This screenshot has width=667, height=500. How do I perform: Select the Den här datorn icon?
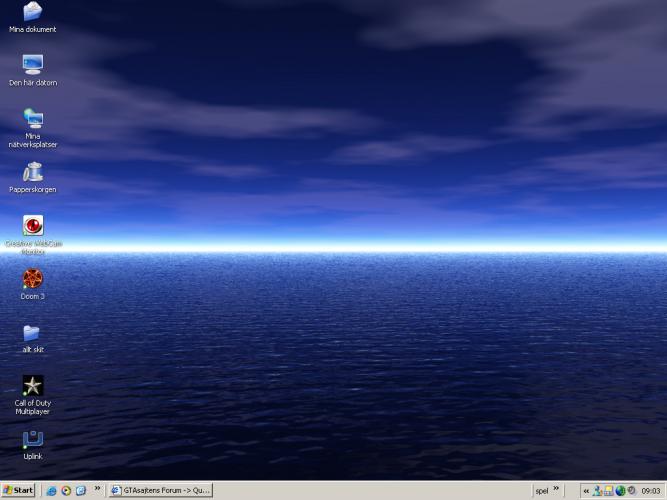click(33, 65)
